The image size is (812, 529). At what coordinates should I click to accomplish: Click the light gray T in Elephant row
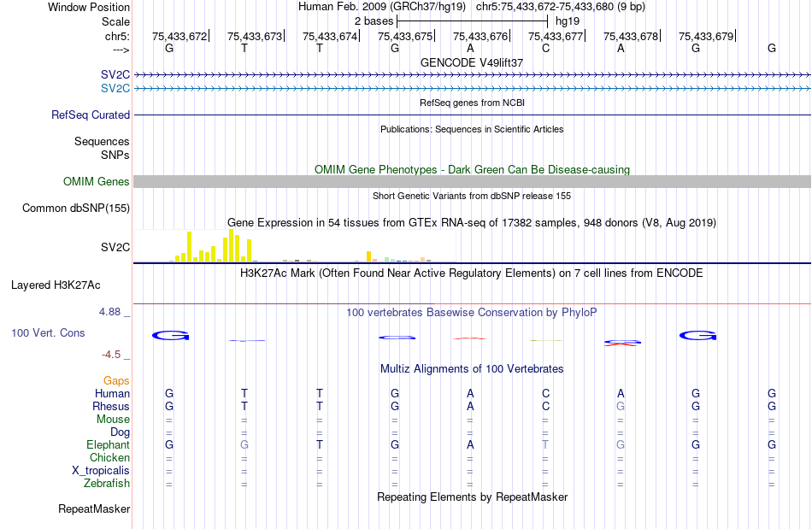(545, 444)
